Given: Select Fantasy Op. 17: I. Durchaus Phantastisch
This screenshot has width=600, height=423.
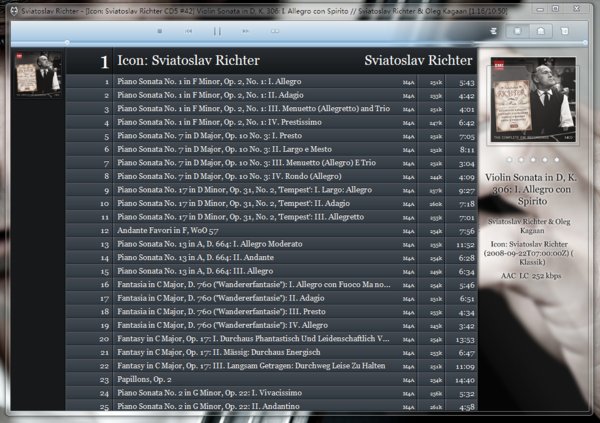Looking at the screenshot, I should [271, 339].
